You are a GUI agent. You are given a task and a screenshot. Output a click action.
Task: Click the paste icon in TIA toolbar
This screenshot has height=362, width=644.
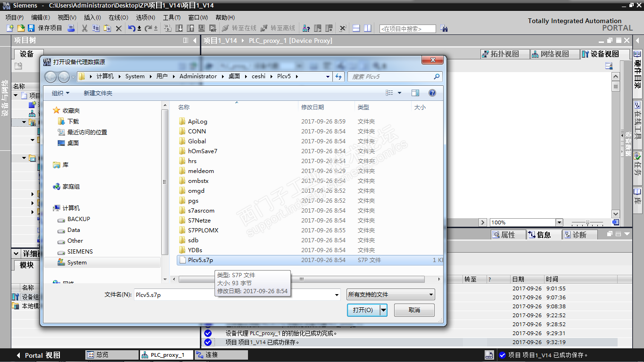click(107, 28)
